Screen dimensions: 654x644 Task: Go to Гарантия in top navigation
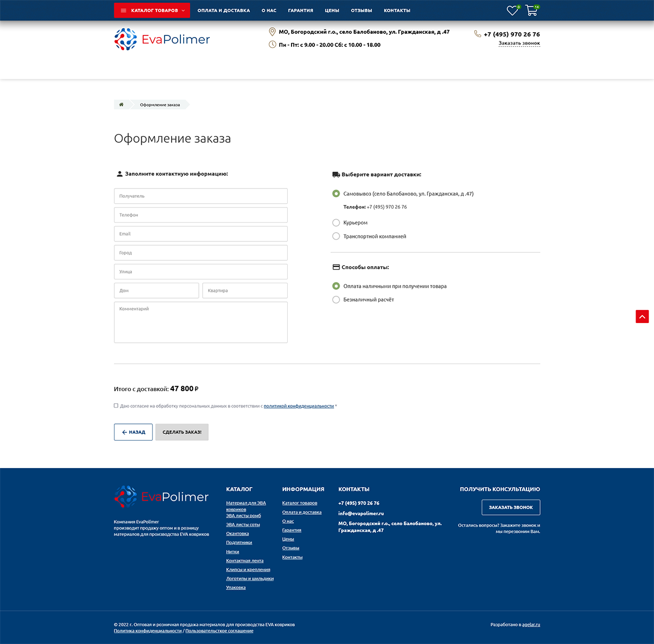[x=300, y=10]
